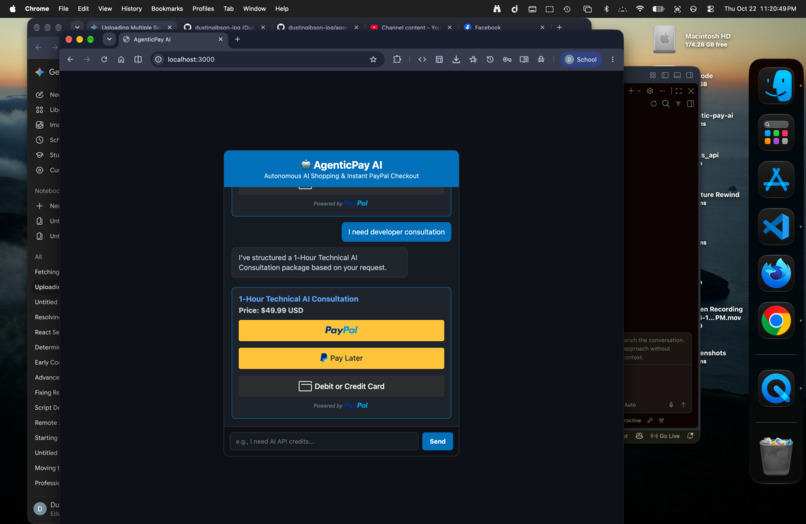This screenshot has width=806, height=524.
Task: Bookmark this page with the star icon
Action: click(373, 60)
